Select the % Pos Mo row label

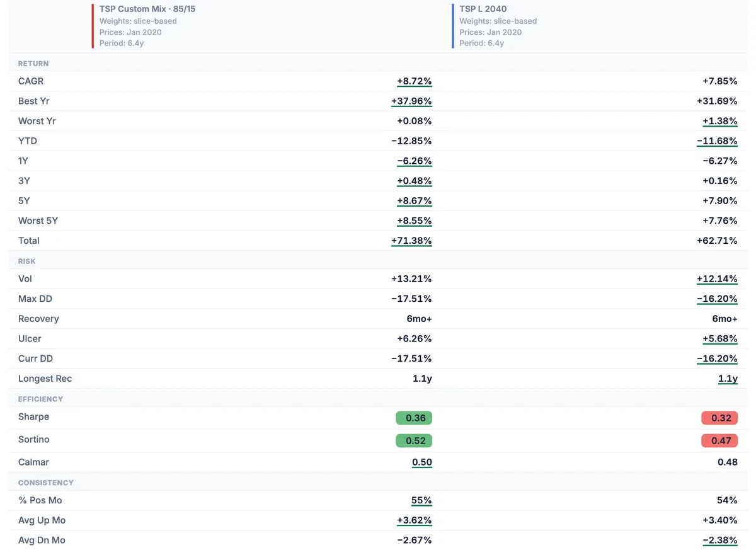click(x=40, y=500)
